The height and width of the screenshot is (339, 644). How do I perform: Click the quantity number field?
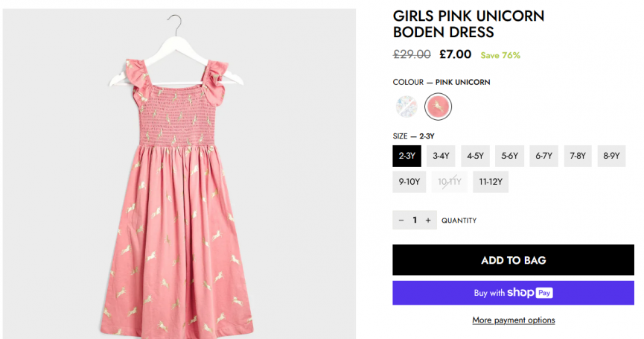(x=415, y=221)
